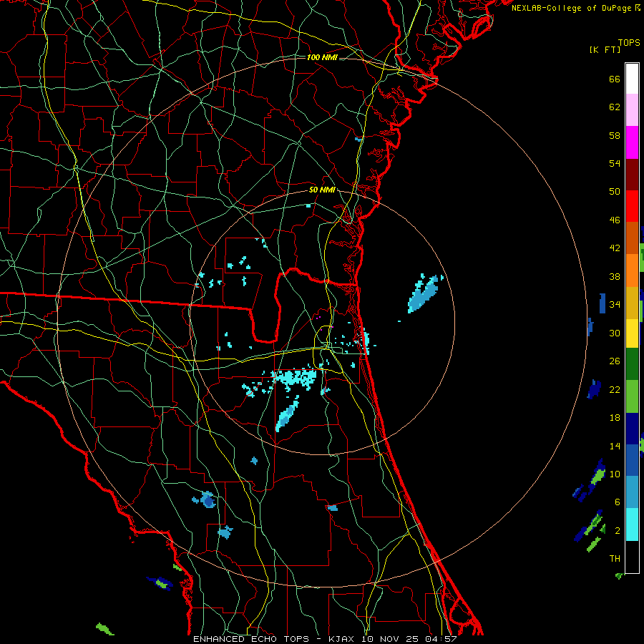Click the "NEXLAB-College of DuPage" credit text

coord(572,8)
